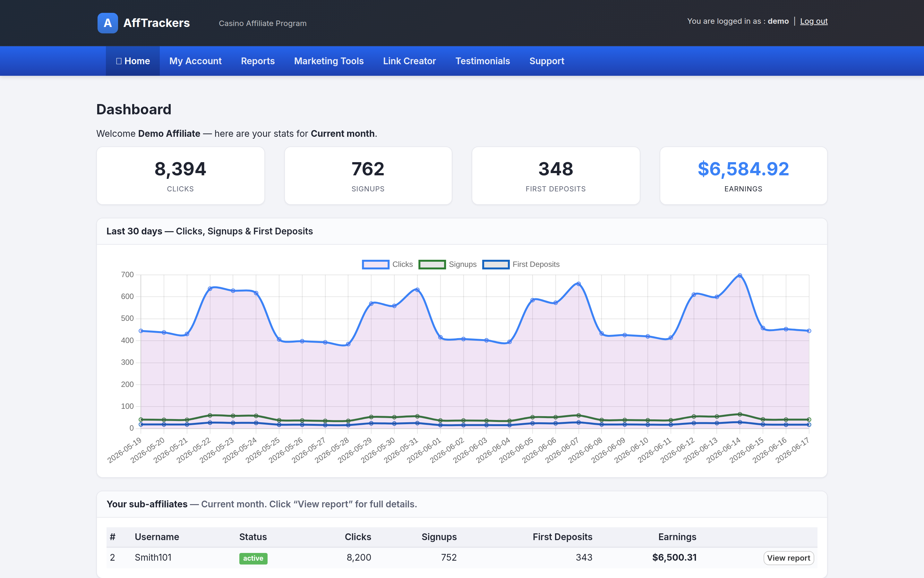
Task: Go to the Reports menu
Action: tap(258, 61)
